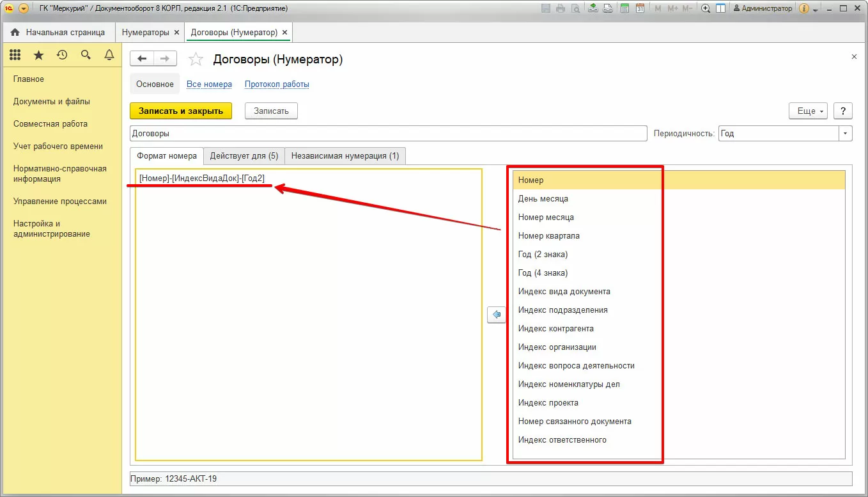Expand the arrow next to the information icon
The image size is (868, 497).
[x=816, y=10]
